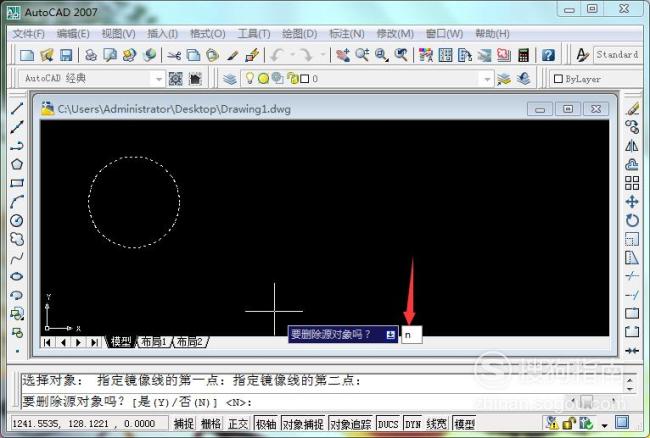Toggle DYN dynamic input

coord(412,423)
